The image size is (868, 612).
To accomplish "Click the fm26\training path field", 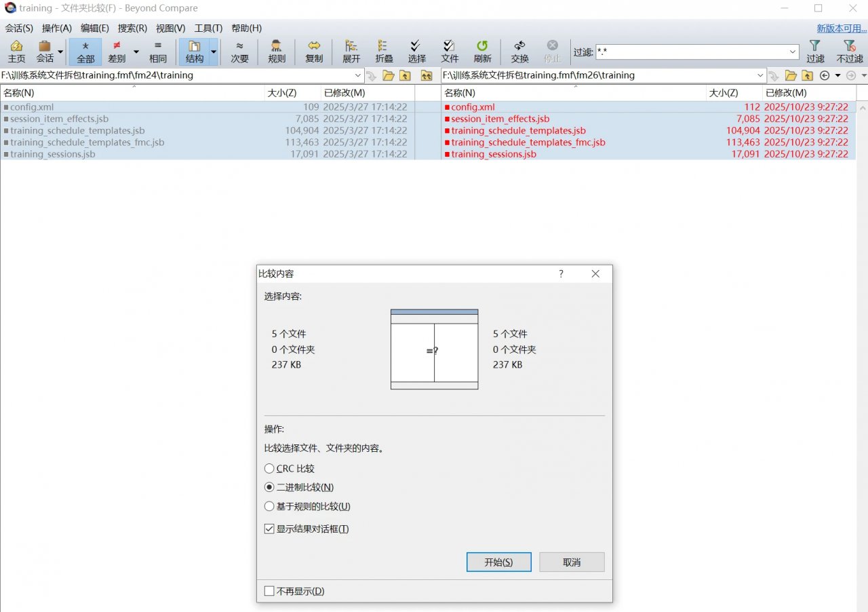I will point(598,75).
